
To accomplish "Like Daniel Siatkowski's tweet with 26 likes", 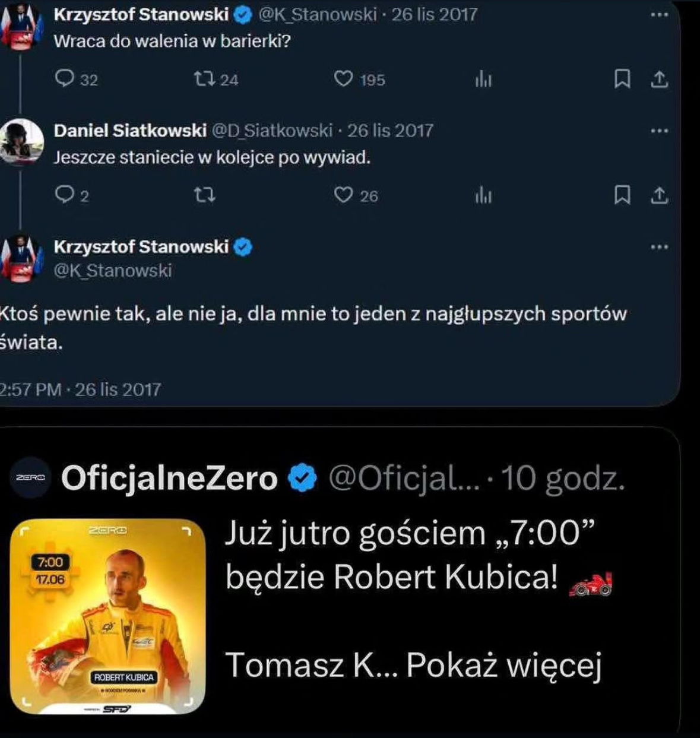I will (344, 195).
